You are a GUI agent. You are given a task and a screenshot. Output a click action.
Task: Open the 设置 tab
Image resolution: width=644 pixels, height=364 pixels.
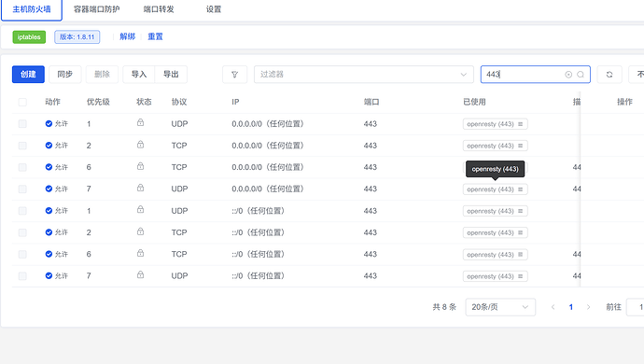214,9
